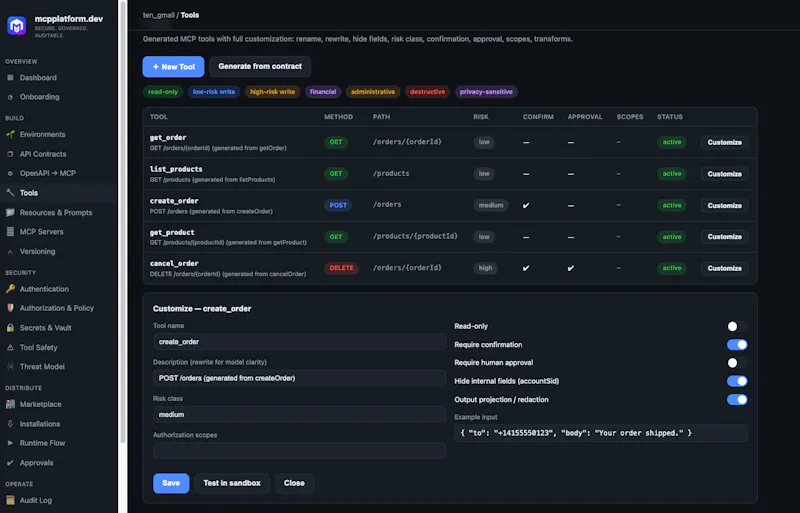Disable the Require confirmation switch
Screen dimensions: 800x513
point(737,345)
